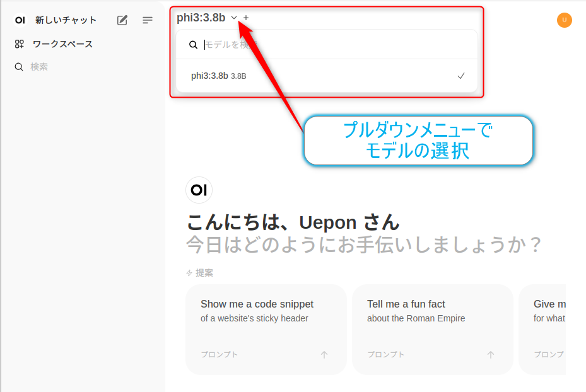Click the workspace grid icon
Viewport: 586px width, 392px height.
click(19, 44)
